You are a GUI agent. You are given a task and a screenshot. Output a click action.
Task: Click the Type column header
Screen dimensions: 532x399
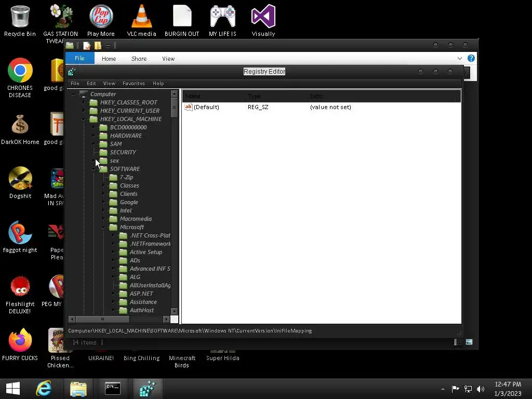pyautogui.click(x=275, y=96)
